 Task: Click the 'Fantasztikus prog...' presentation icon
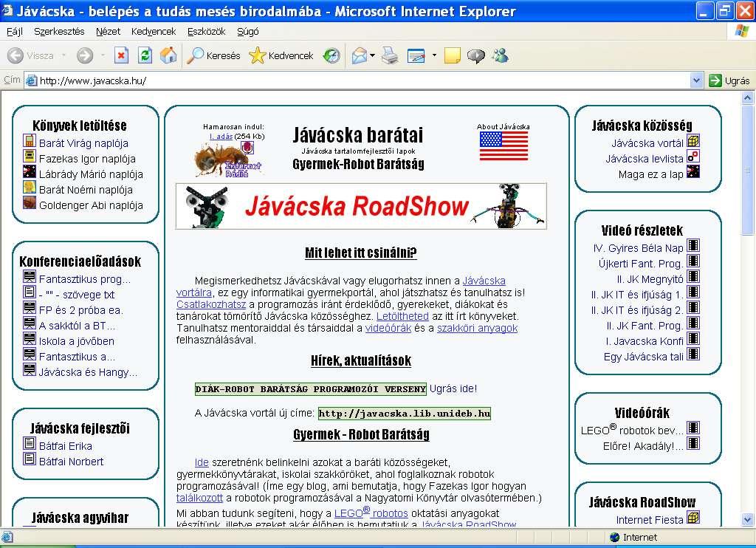pyautogui.click(x=30, y=276)
